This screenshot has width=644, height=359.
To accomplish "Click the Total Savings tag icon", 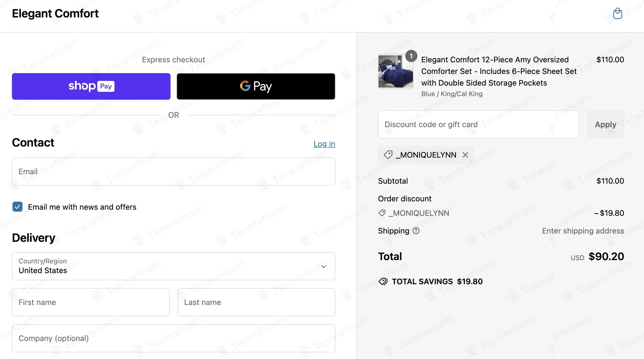I will click(x=383, y=281).
